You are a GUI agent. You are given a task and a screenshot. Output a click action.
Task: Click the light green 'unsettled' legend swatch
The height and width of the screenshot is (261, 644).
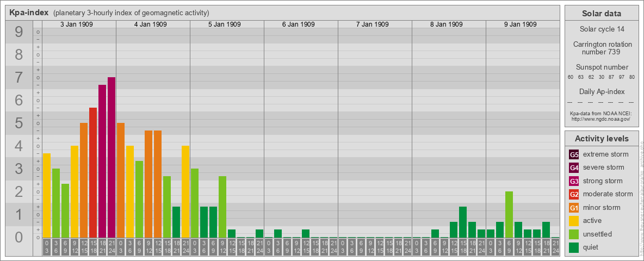[x=574, y=234]
